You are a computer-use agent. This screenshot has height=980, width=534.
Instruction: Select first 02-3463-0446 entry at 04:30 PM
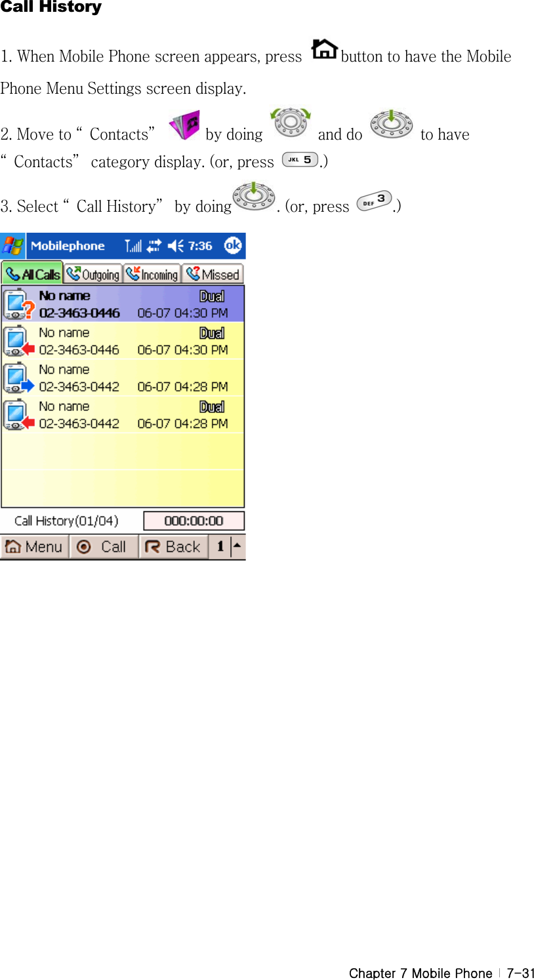tap(123, 304)
